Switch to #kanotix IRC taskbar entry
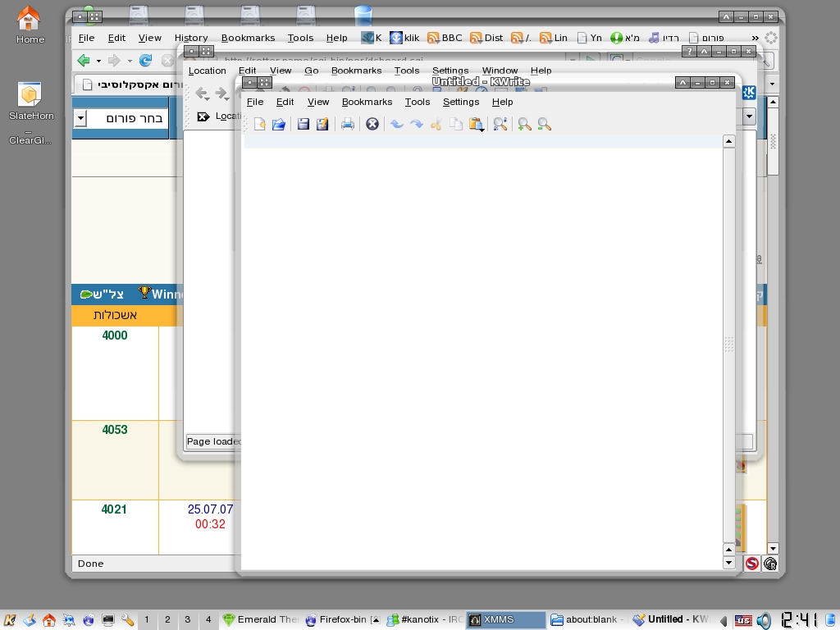The width and height of the screenshot is (840, 630). click(425, 620)
